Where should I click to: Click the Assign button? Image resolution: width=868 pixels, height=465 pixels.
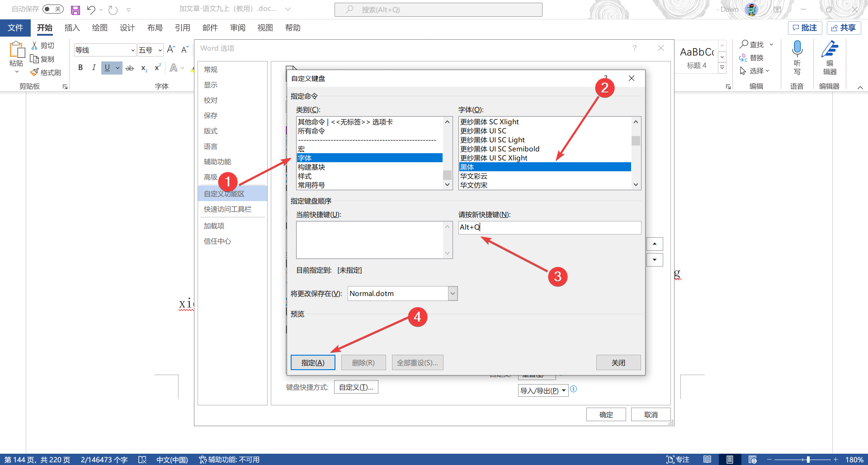[x=313, y=363]
